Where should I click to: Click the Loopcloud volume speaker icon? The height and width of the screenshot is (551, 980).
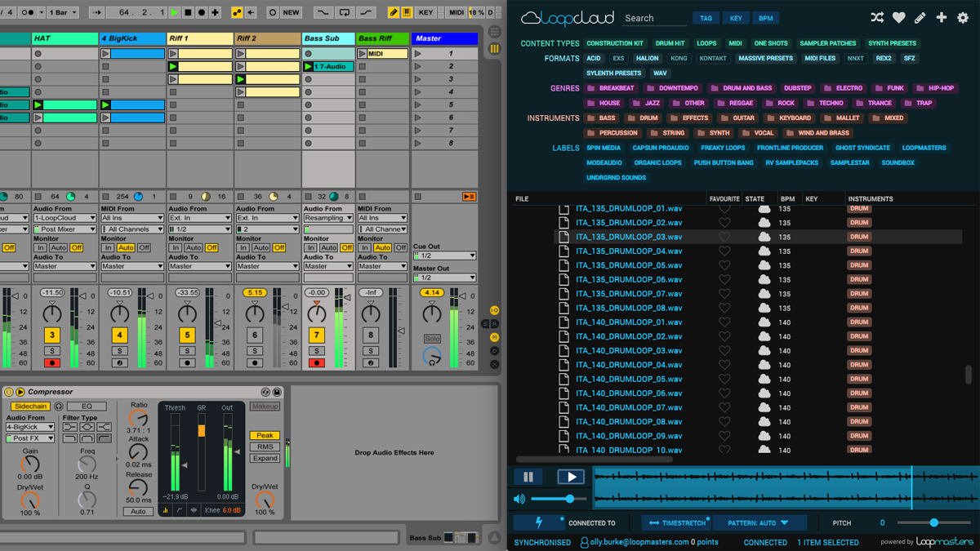(x=519, y=499)
